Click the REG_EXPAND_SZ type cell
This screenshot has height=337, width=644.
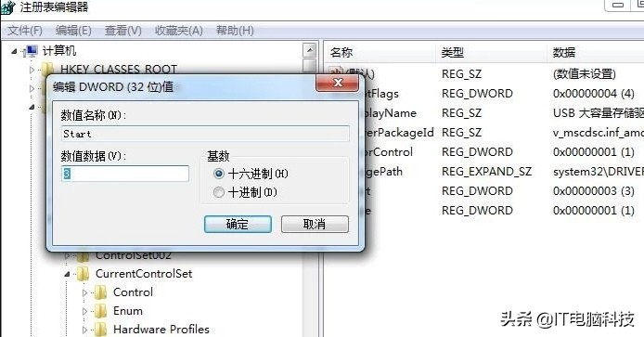coord(486,172)
